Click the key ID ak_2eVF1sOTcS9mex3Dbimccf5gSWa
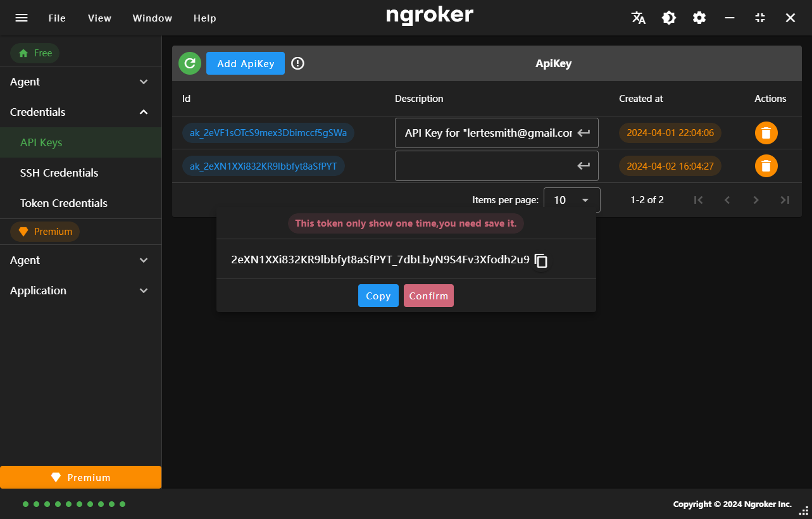812x519 pixels. click(268, 133)
